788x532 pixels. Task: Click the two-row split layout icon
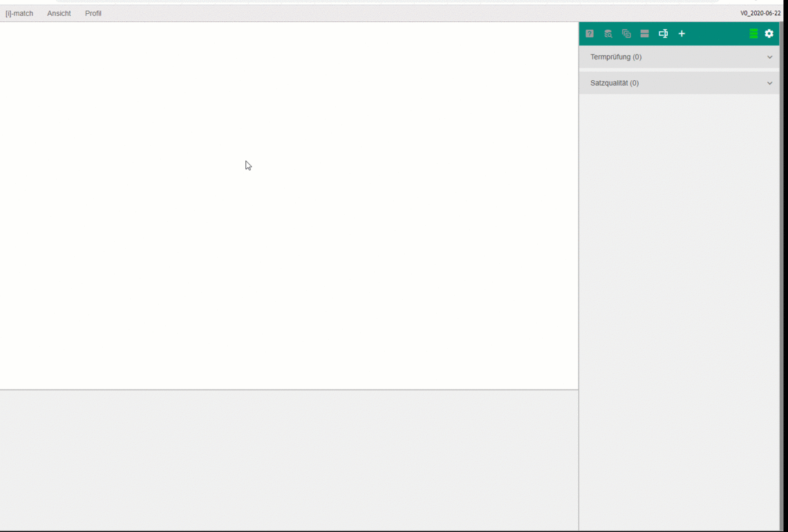[x=645, y=34]
